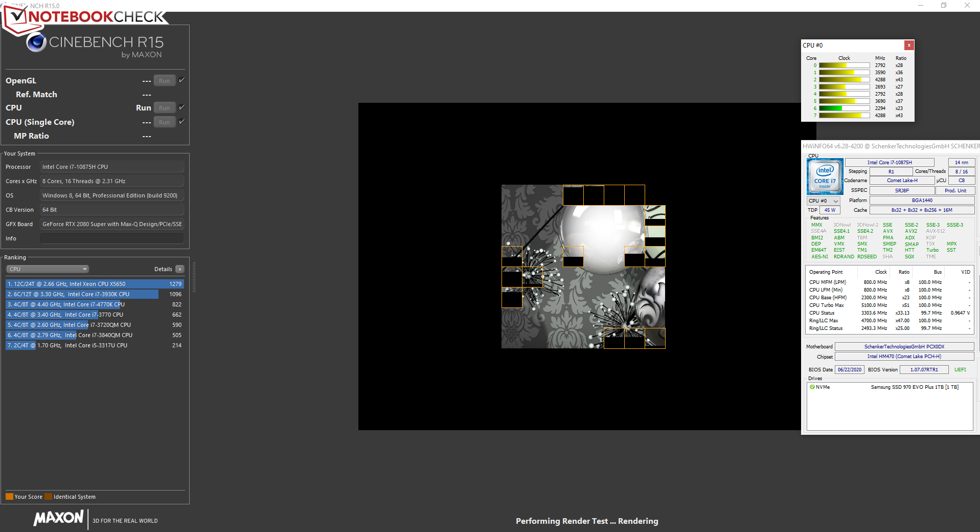
Task: Toggle the CPU test checkbox
Action: 181,107
